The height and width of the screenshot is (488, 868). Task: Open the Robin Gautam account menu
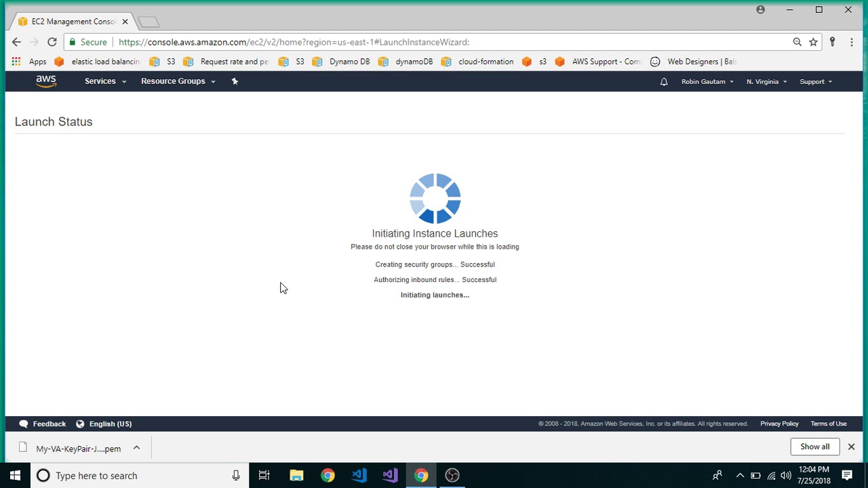pos(707,81)
